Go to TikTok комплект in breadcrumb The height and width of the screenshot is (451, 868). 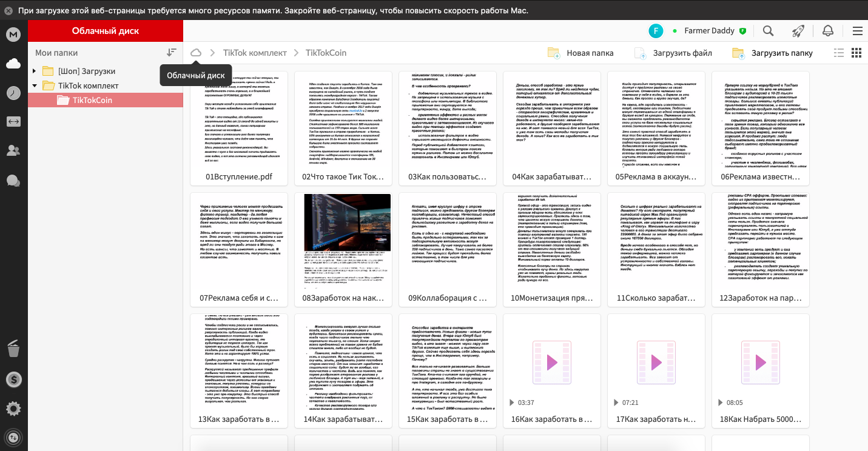255,53
